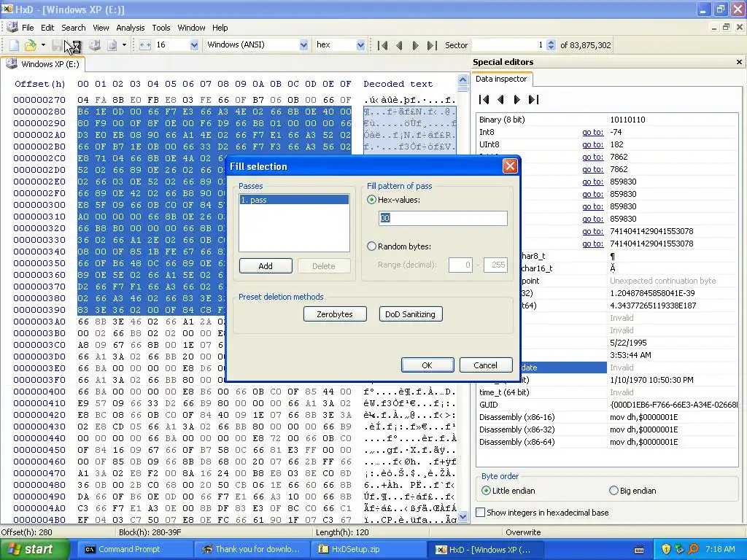Open the Windows (ANSI) charset dropdown
This screenshot has height=560, width=747.
[x=303, y=44]
